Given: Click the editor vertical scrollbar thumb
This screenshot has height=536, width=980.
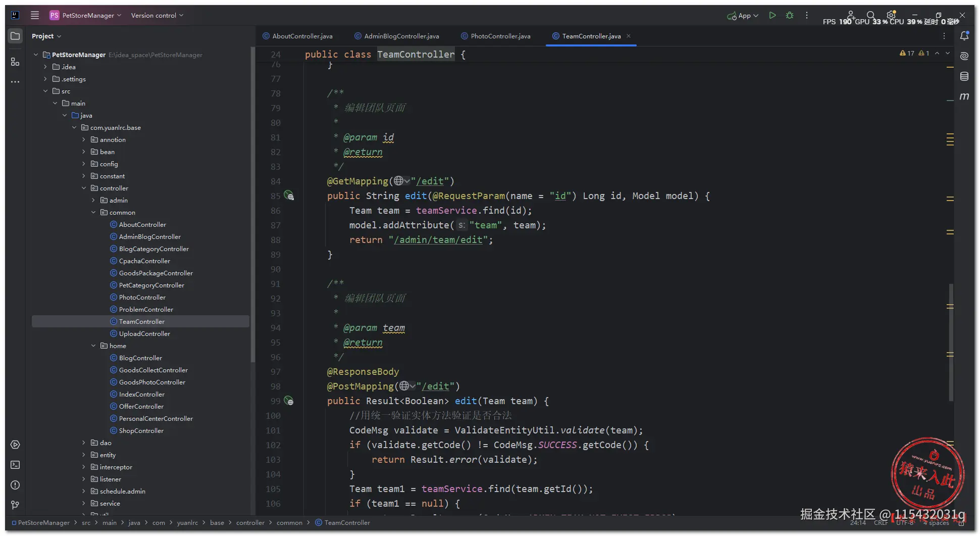Looking at the screenshot, I should [x=951, y=343].
